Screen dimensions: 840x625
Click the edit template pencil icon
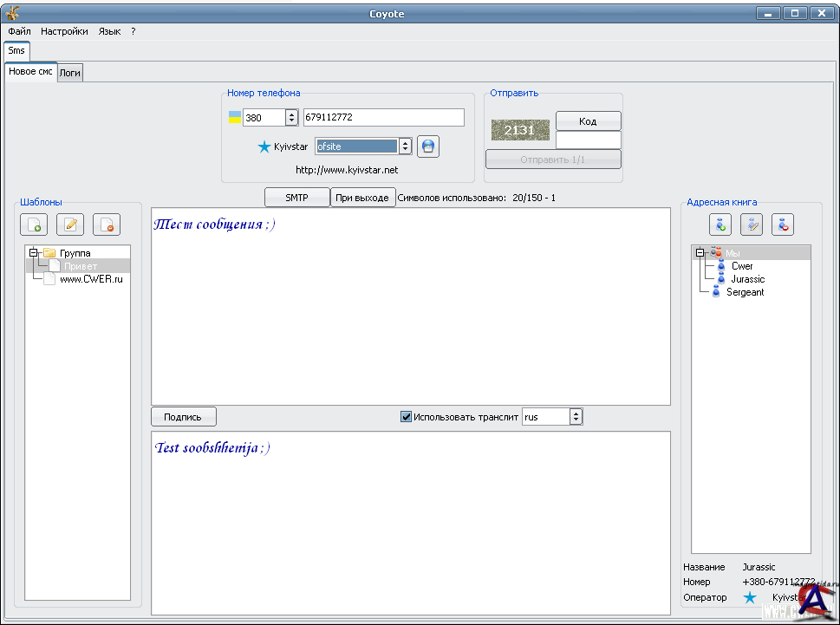pos(70,225)
